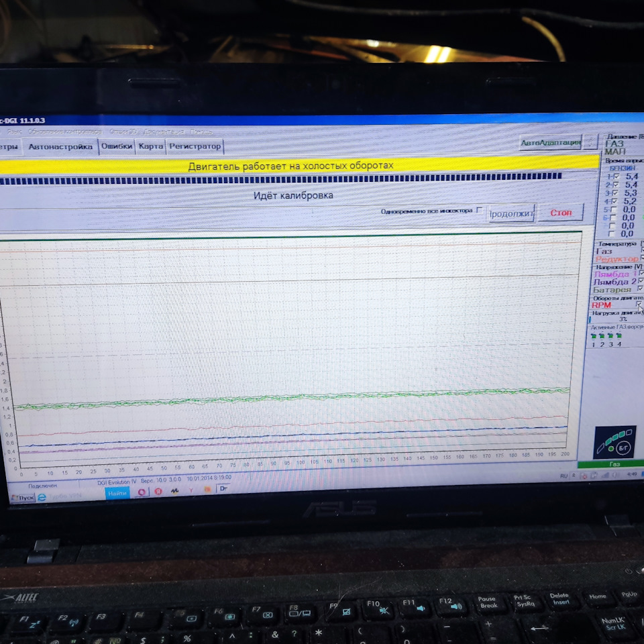Click the Dr taskbar application button
This screenshot has width=644, height=644.
[223, 489]
